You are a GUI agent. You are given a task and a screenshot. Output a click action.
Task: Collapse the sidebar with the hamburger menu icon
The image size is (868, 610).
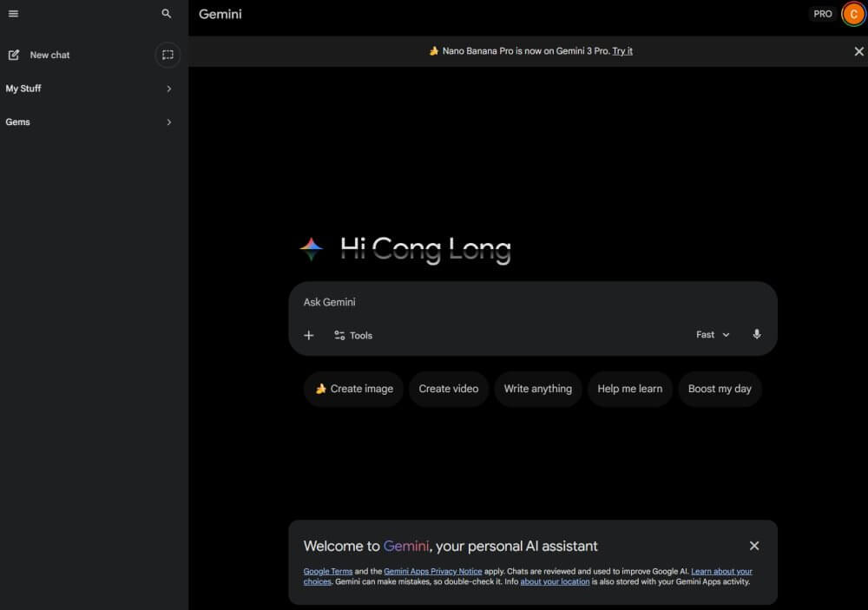pos(13,14)
